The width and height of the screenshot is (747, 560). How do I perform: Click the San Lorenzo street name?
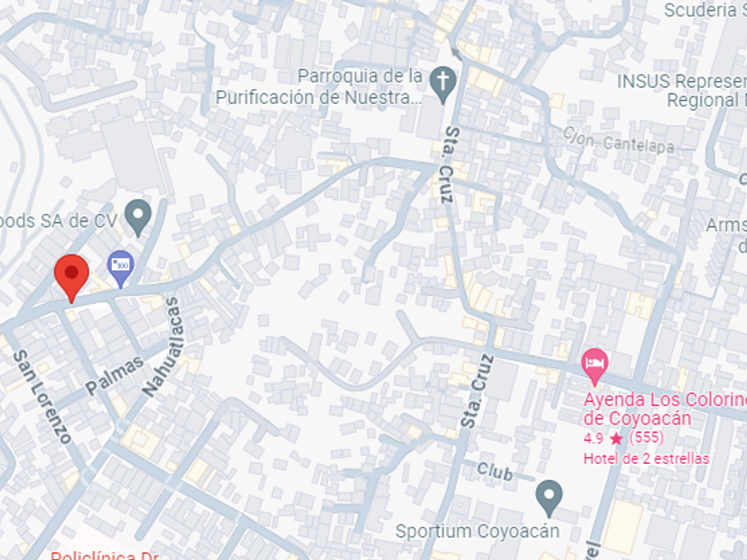pos(42,396)
